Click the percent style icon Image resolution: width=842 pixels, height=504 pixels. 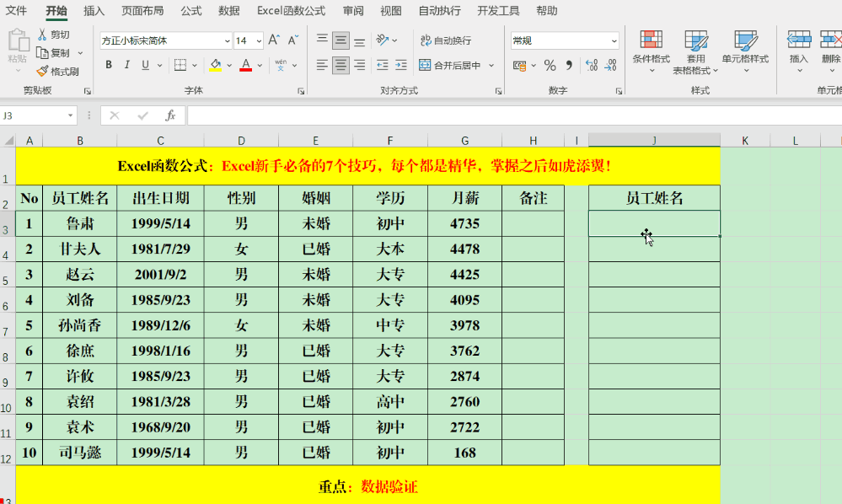tap(550, 66)
